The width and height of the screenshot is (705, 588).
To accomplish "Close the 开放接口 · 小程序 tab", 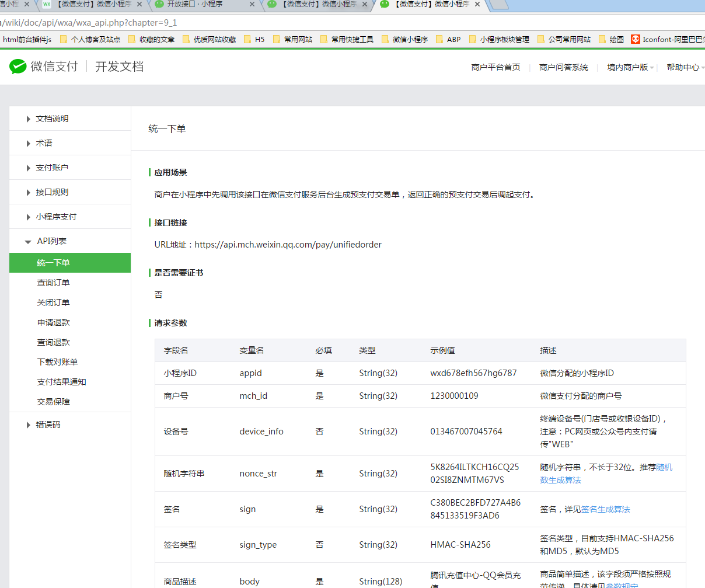I will 252,4.
